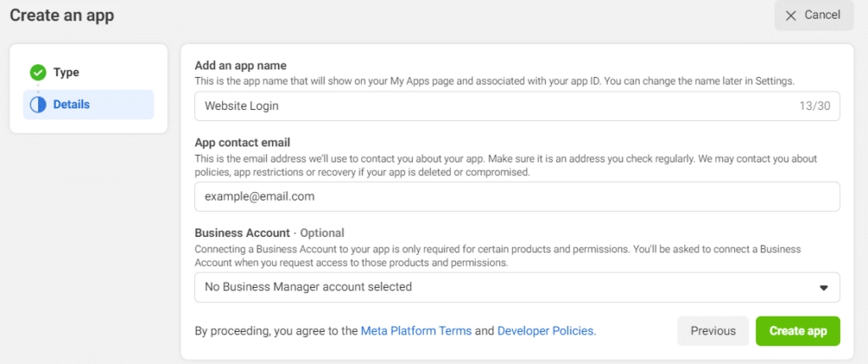Click the 13/30 character counter

[813, 106]
